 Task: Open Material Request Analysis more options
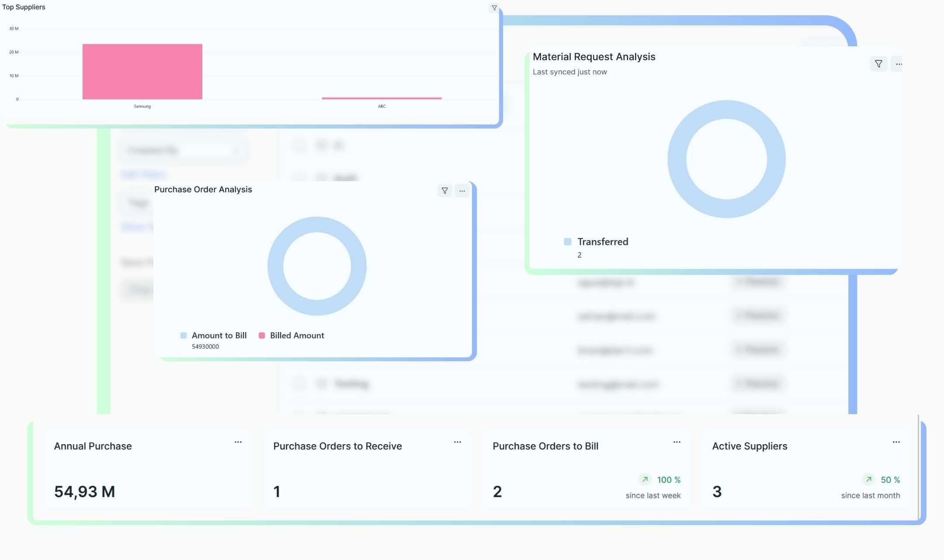(899, 64)
